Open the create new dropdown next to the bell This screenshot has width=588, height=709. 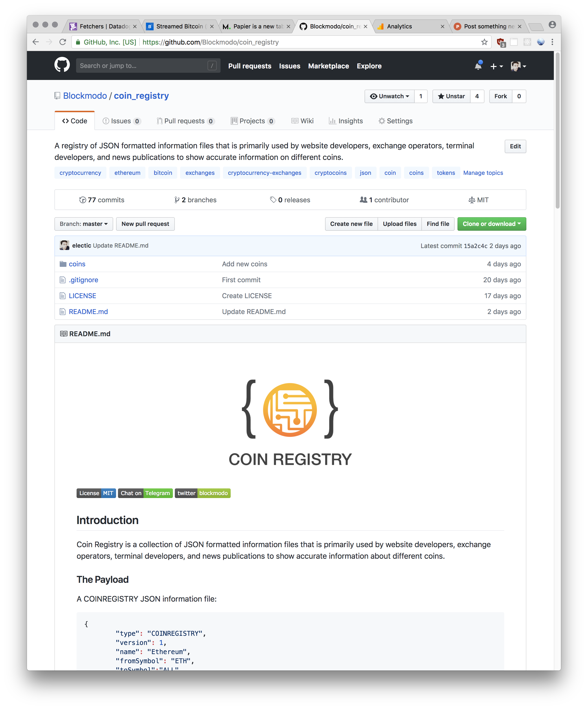point(496,66)
